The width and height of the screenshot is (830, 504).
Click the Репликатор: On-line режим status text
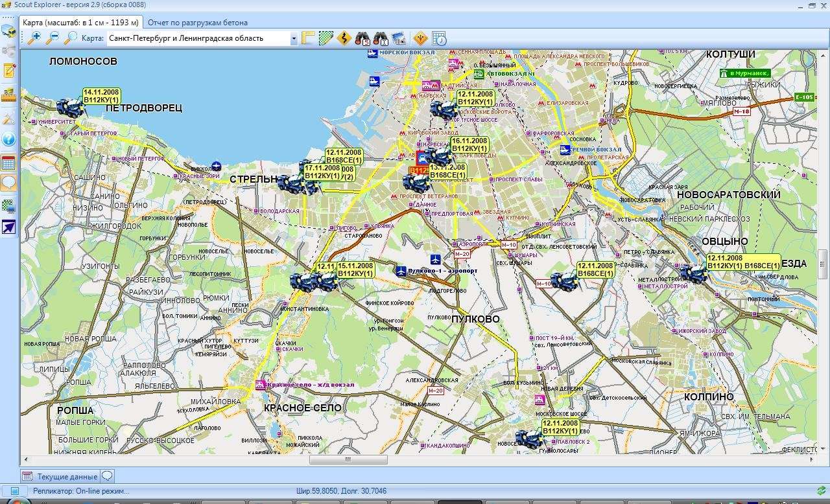click(x=82, y=491)
